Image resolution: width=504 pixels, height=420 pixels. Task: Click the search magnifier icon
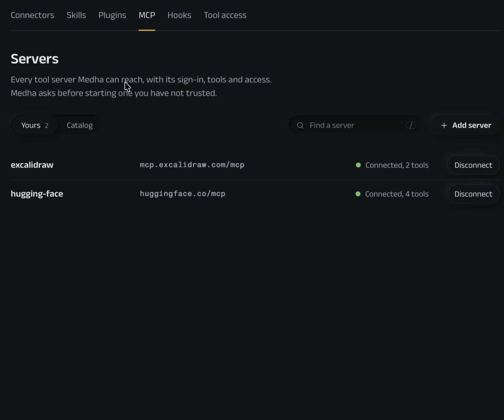coord(300,125)
